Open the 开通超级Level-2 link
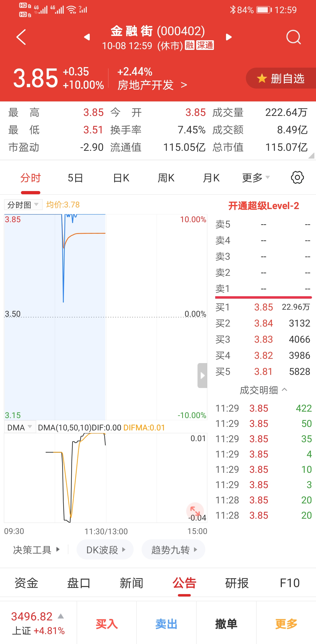 click(x=263, y=206)
